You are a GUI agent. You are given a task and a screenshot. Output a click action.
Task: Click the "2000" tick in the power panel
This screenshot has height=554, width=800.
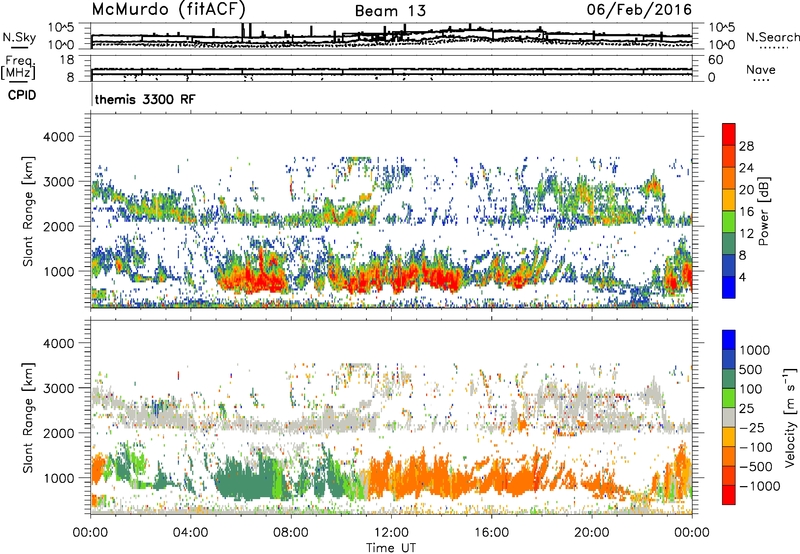point(59,226)
